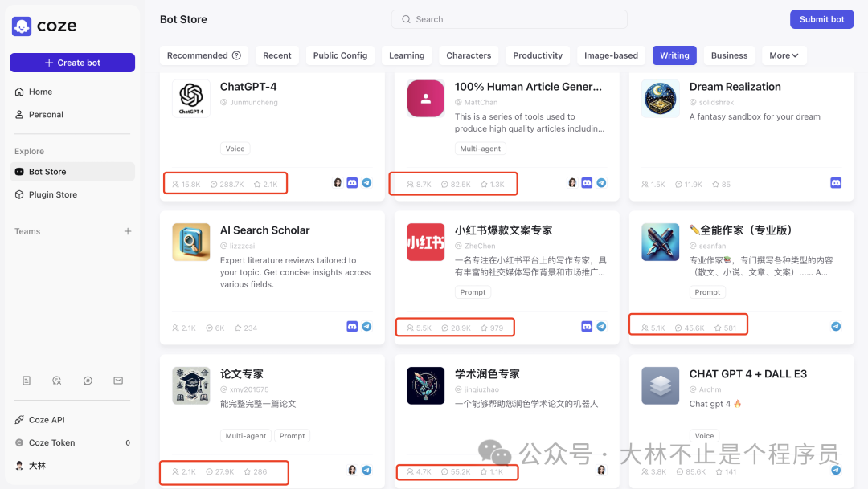Click Discord icon on 100% Human Article card
868x489 pixels.
(587, 182)
